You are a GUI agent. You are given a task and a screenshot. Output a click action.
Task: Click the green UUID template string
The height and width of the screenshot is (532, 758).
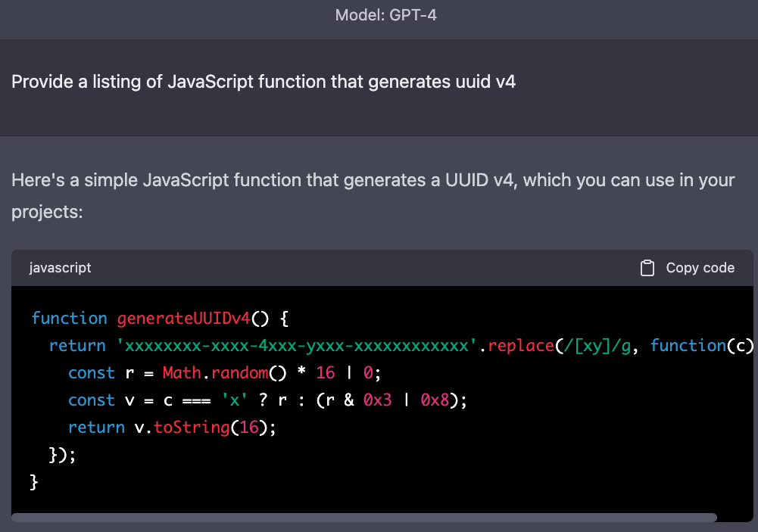[297, 346]
